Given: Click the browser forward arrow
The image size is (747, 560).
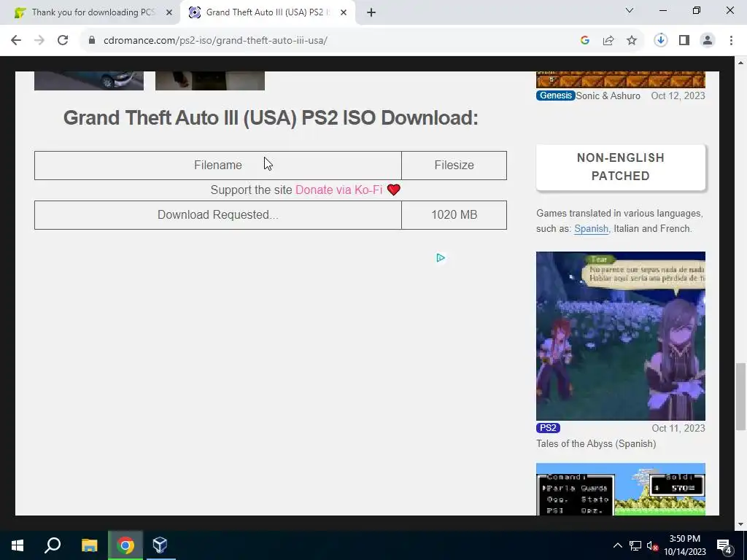Looking at the screenshot, I should (x=39, y=41).
